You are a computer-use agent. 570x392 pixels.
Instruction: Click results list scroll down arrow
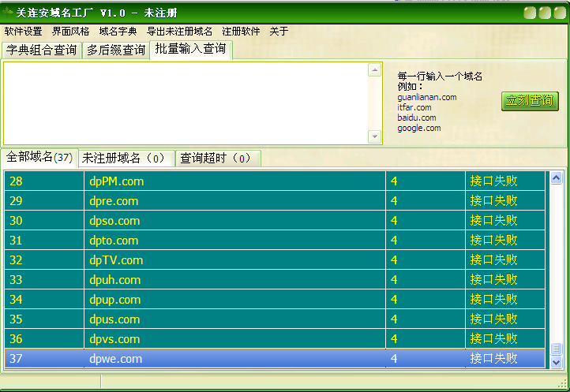(556, 362)
